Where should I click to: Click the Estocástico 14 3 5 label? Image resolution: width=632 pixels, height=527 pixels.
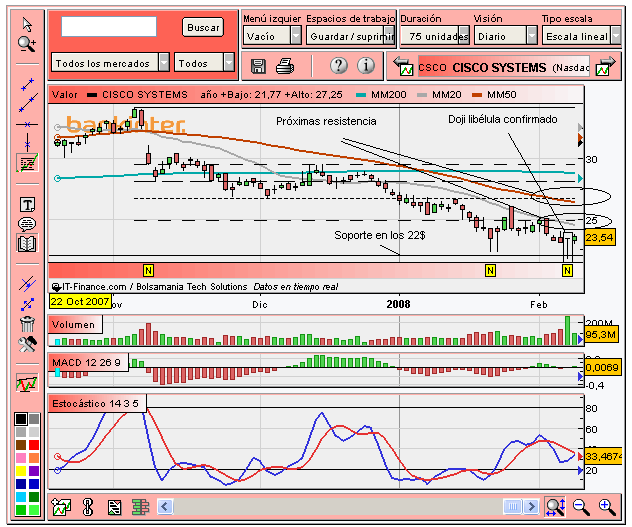coord(97,403)
